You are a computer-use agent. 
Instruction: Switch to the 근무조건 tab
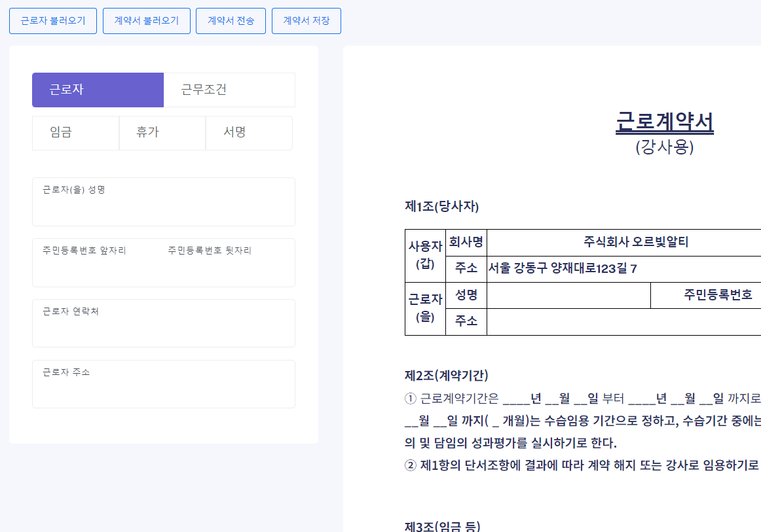(229, 90)
